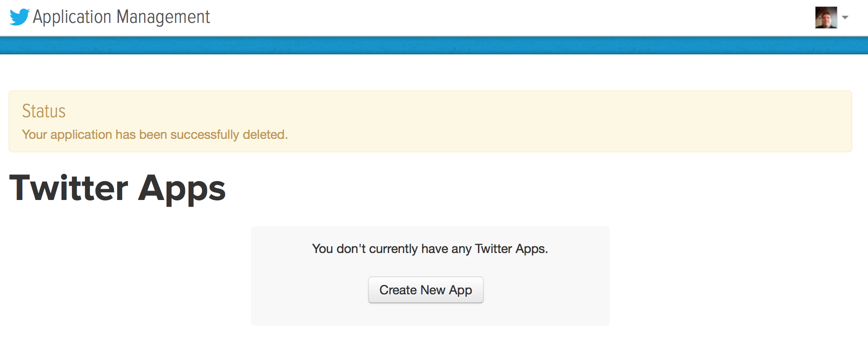This screenshot has height=342, width=868.
Task: Open the Application Management home link
Action: click(x=121, y=17)
